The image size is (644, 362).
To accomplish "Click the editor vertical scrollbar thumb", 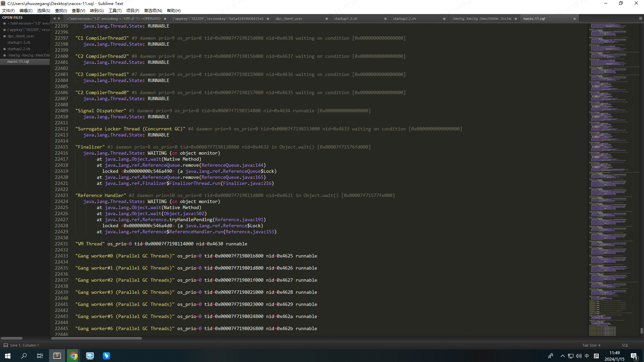I will click(x=642, y=331).
